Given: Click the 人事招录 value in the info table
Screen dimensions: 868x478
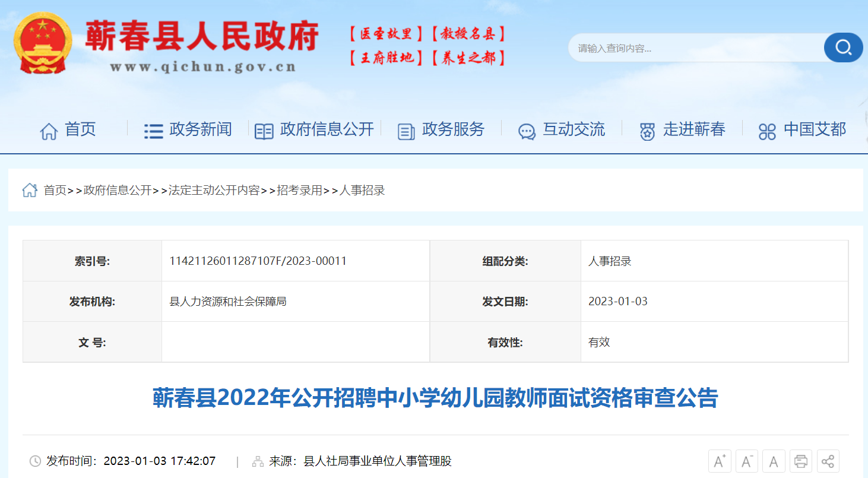Looking at the screenshot, I should click(x=610, y=261).
